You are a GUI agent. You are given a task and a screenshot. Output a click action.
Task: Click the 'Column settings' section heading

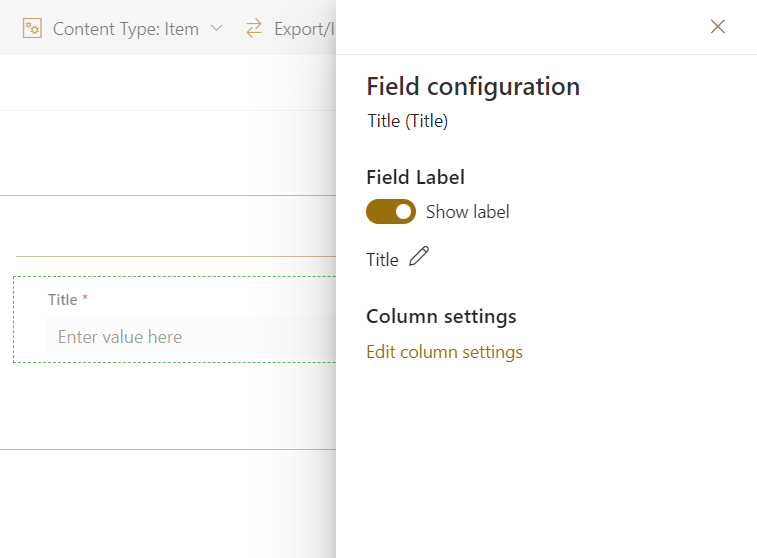pos(441,317)
